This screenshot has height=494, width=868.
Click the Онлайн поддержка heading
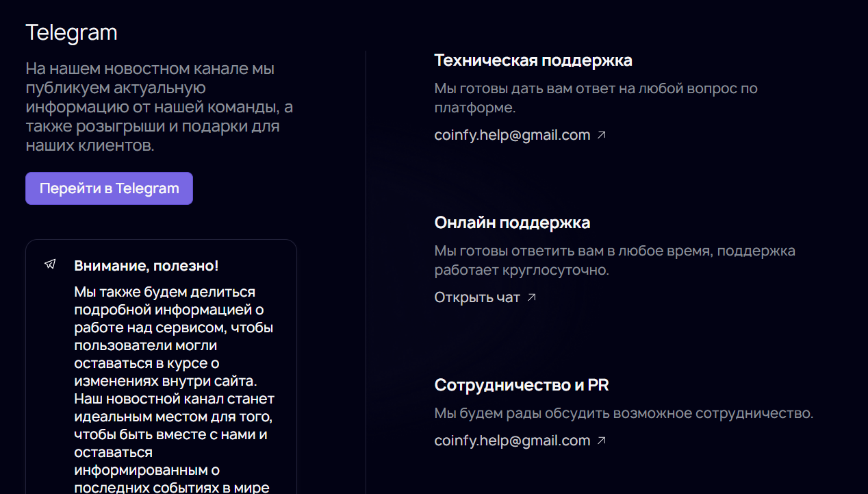pyautogui.click(x=512, y=223)
